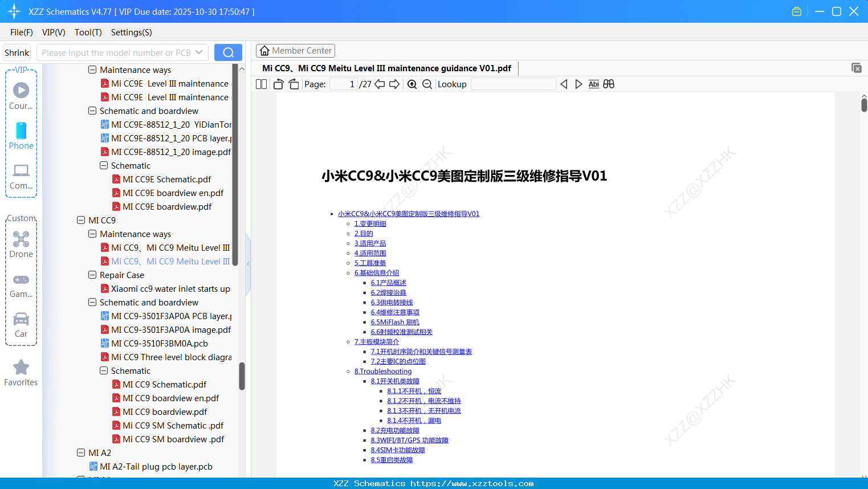868x489 pixels.
Task: Follow the 8.Troubleshooting link in the PDF
Action: [x=382, y=371]
